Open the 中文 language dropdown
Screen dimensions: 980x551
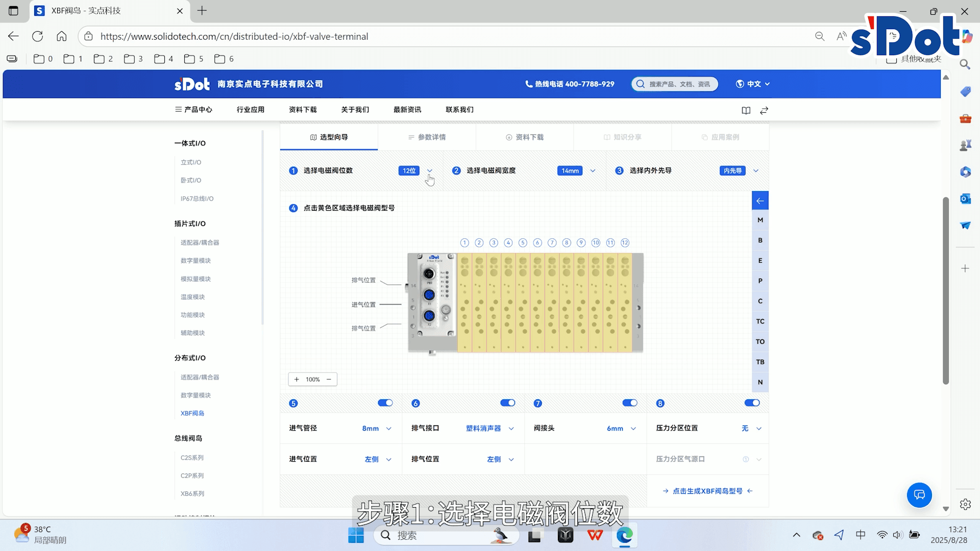coord(753,84)
